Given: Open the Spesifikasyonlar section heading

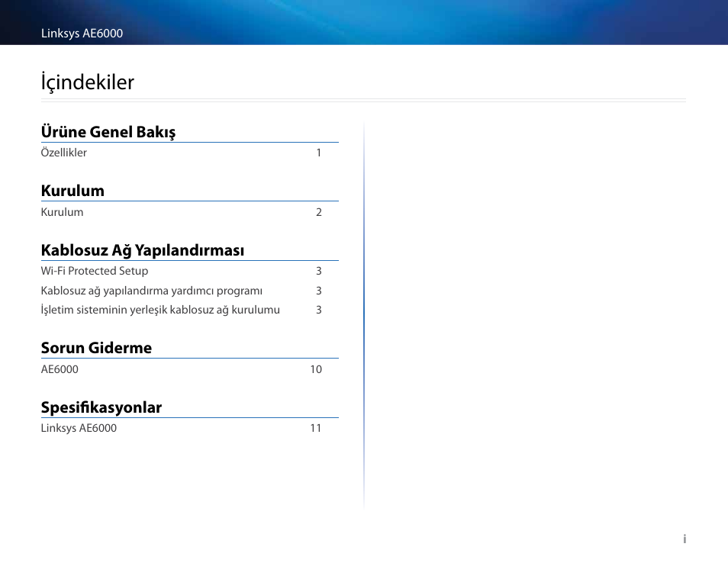Looking at the screenshot, I should coord(101,407).
